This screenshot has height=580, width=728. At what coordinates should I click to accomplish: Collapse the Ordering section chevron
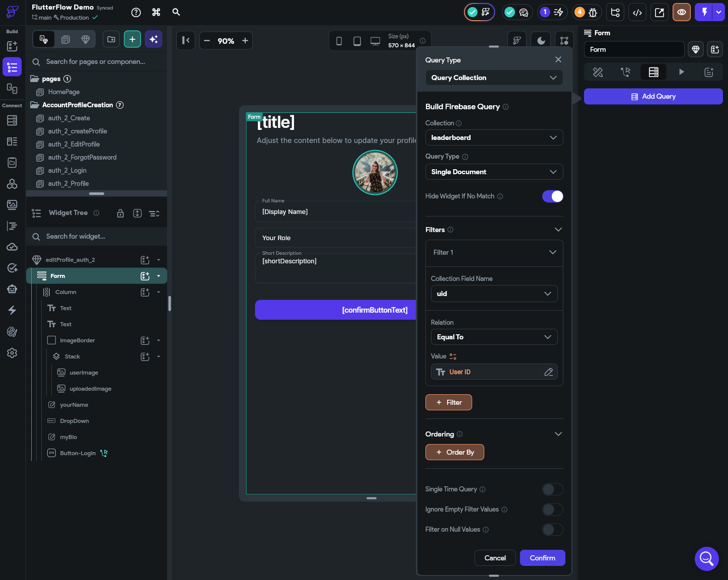click(558, 434)
